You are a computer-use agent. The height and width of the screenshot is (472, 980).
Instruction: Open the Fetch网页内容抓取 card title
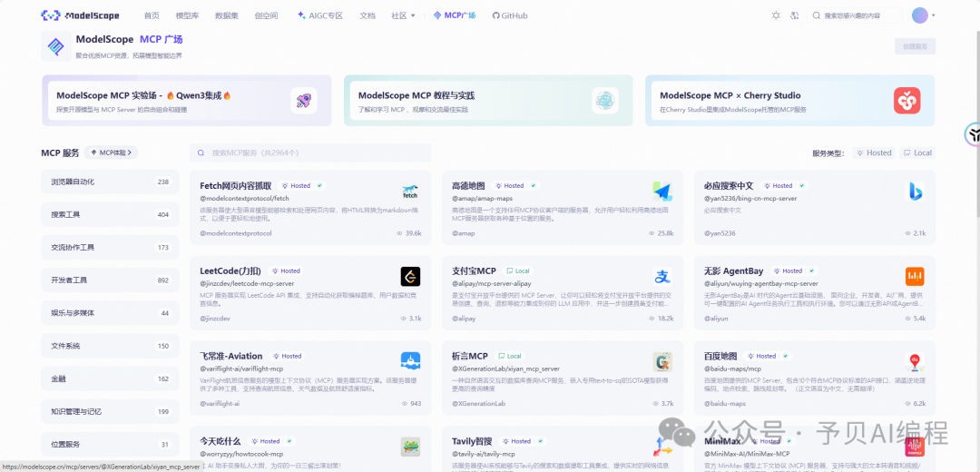coord(236,186)
